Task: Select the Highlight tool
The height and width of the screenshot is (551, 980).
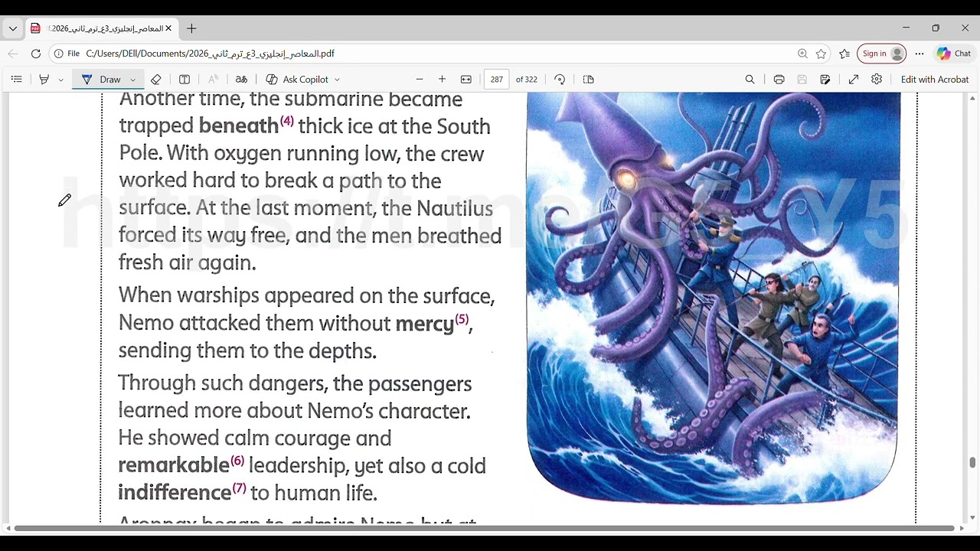Action: [44, 80]
